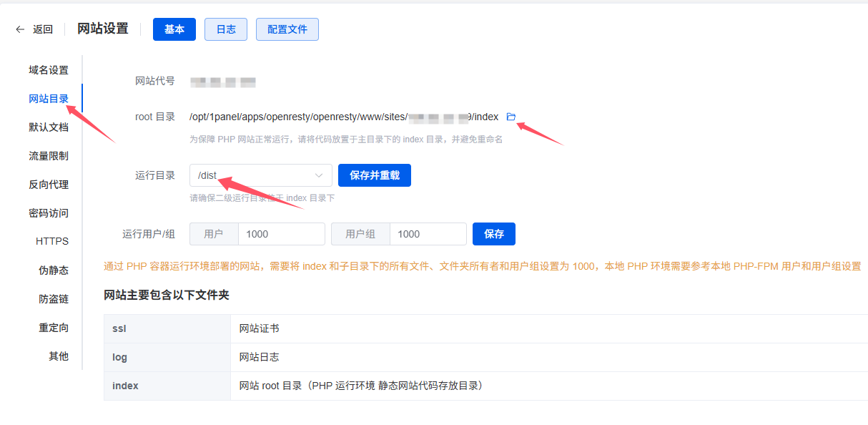Open 流量限制 settings
This screenshot has height=425, width=868.
pos(49,156)
